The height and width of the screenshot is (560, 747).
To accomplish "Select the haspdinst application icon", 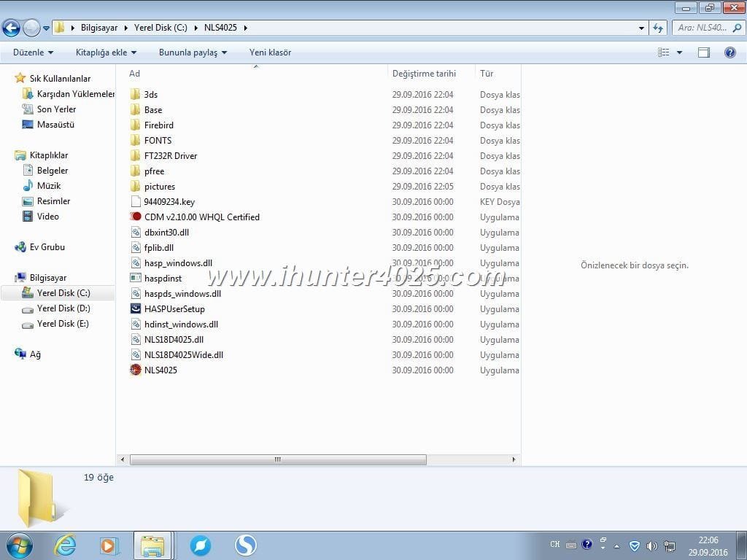I will 135,278.
